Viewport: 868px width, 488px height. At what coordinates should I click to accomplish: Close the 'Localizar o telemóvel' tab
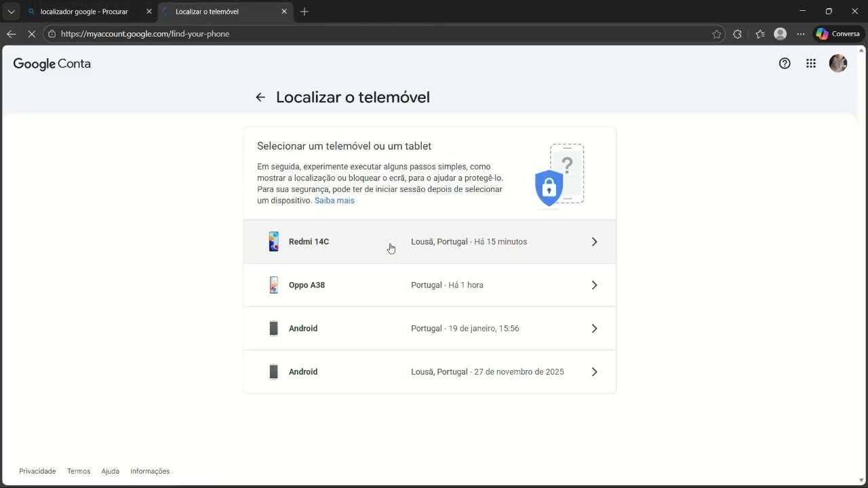[x=284, y=12]
